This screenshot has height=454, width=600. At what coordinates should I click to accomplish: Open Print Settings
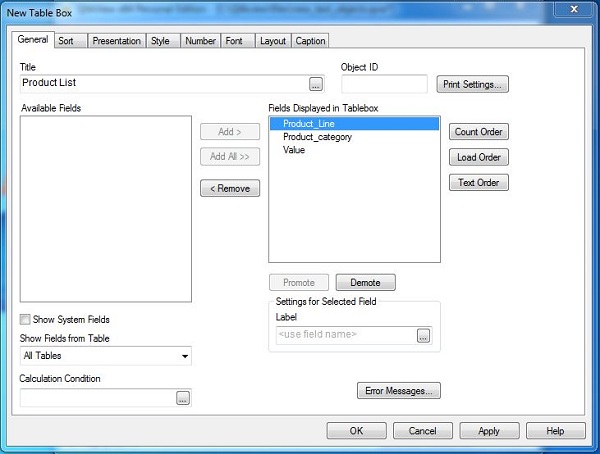(473, 84)
